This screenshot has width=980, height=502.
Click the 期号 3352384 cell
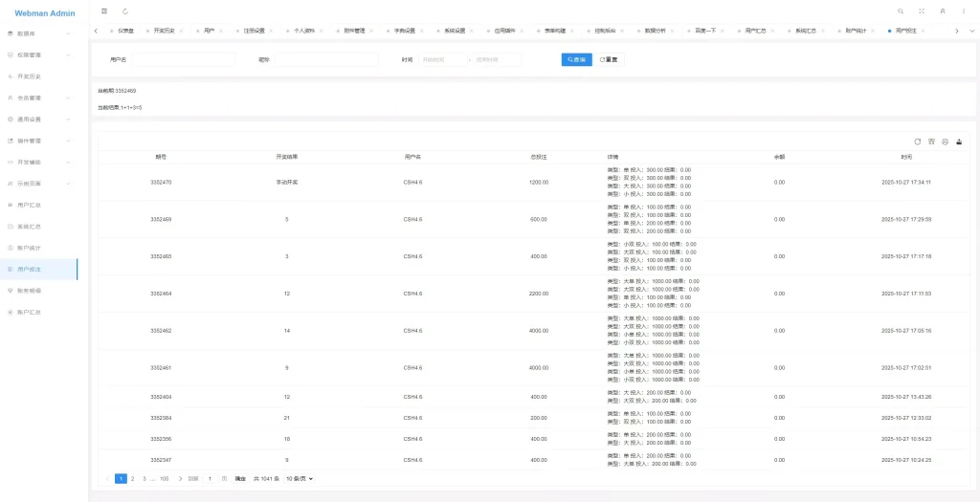tap(161, 417)
